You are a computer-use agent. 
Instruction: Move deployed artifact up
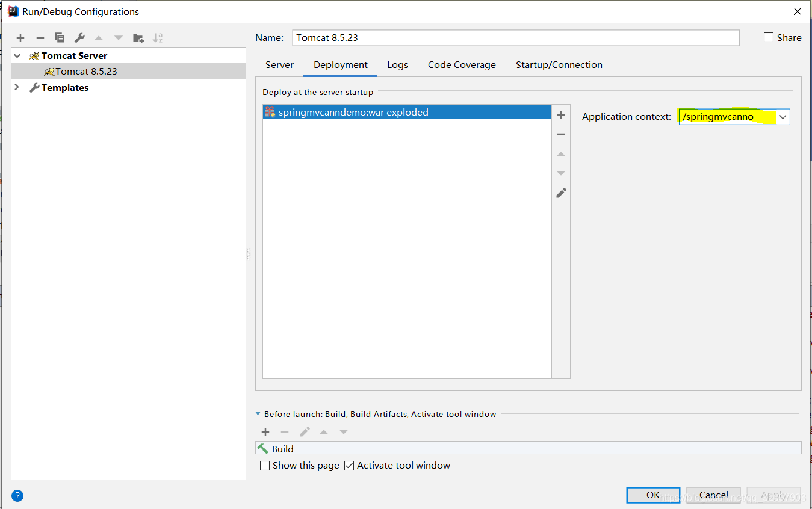[x=561, y=154]
